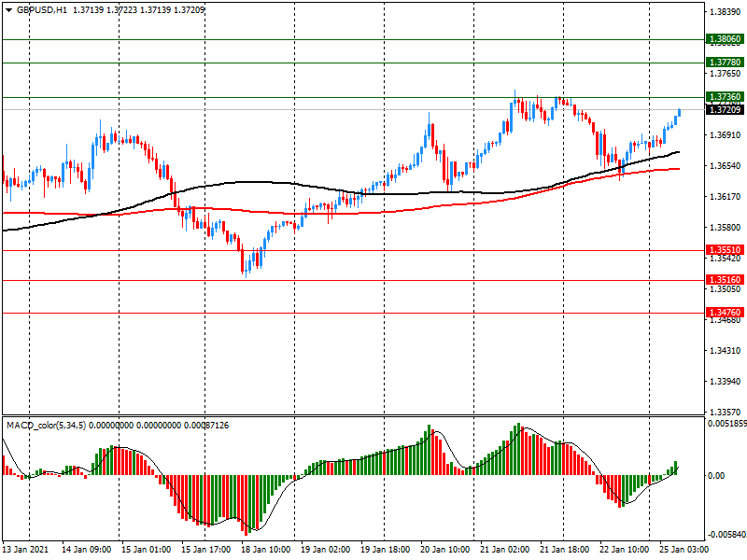This screenshot has width=747, height=560.
Task: Select the 18 Jan 10:00 time axis label
Action: pos(264,550)
